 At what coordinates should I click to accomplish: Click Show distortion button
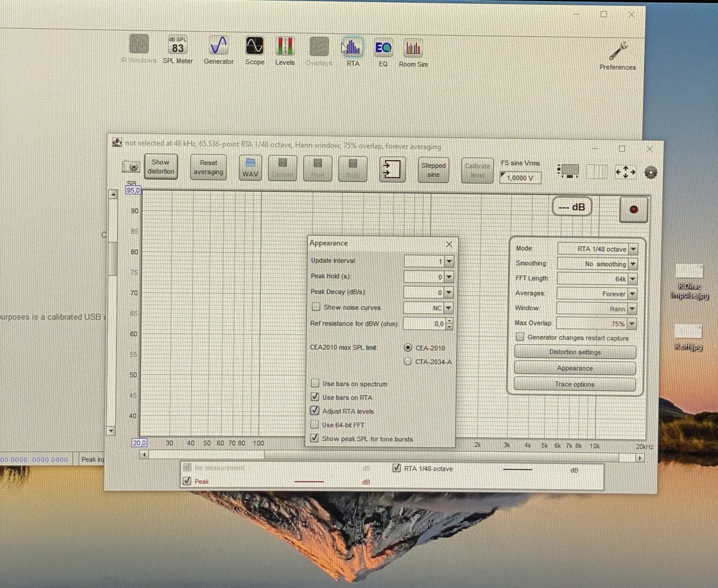tap(161, 167)
